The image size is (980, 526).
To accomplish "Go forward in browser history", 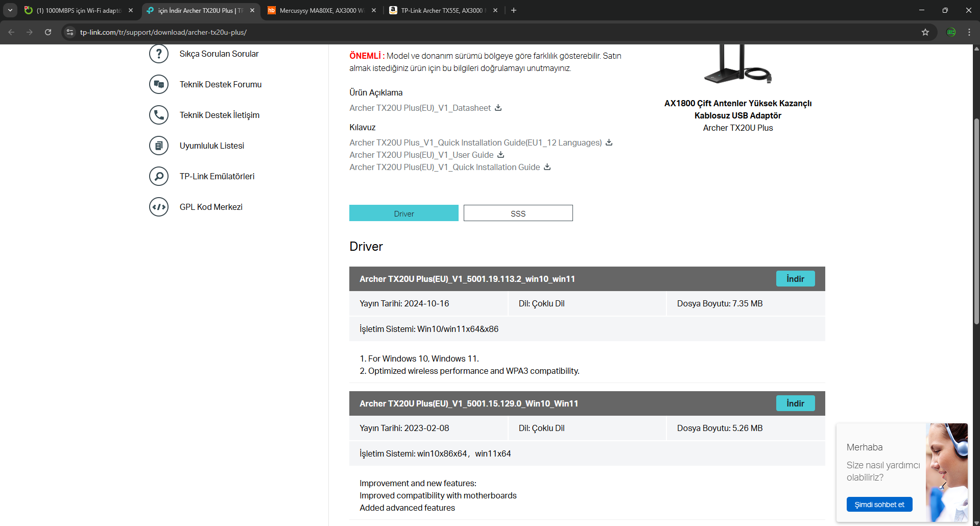I will point(30,32).
